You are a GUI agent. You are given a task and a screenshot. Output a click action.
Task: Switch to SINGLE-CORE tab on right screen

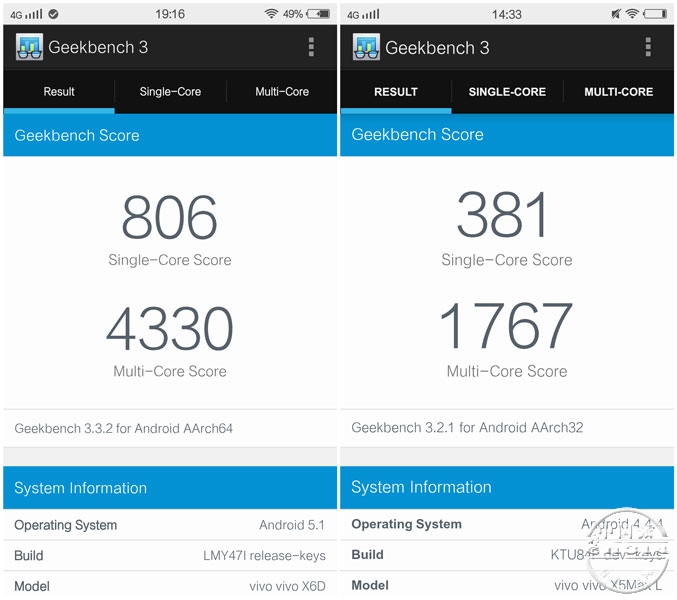(507, 92)
